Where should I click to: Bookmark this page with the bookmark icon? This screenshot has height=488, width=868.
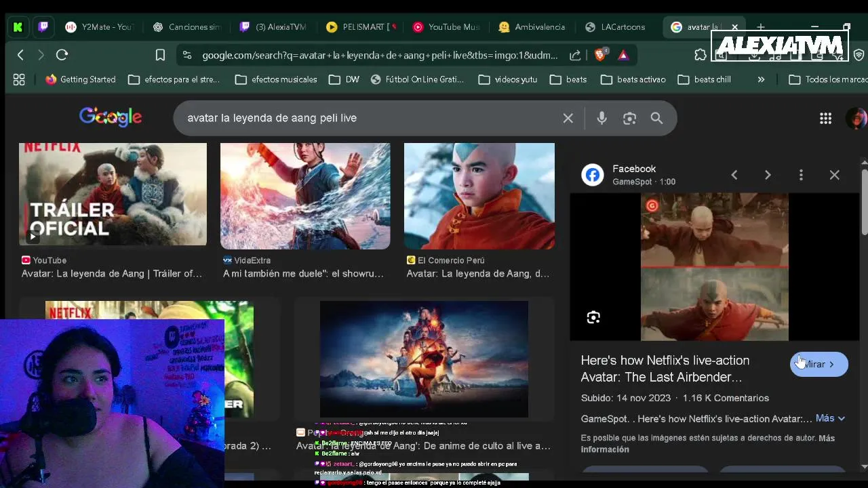coord(160,55)
